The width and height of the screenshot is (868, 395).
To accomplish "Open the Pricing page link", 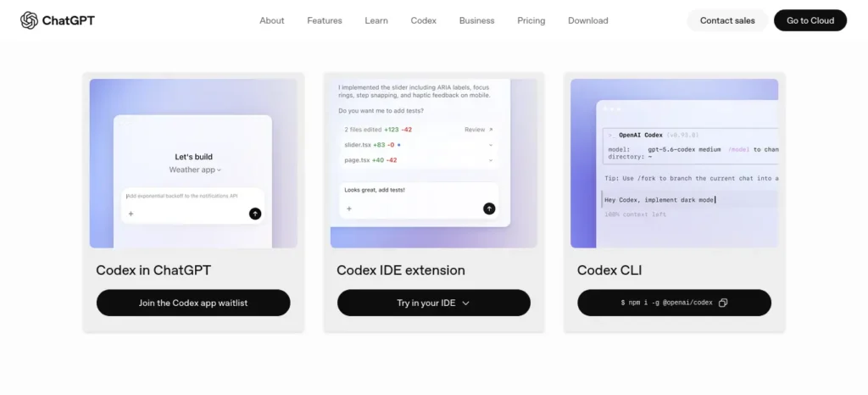I will pos(531,20).
